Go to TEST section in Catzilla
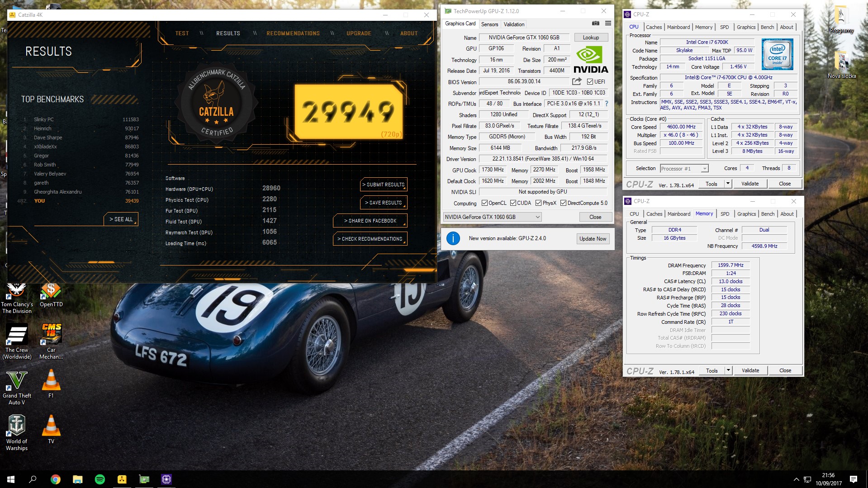Image resolution: width=868 pixels, height=488 pixels. click(x=182, y=33)
